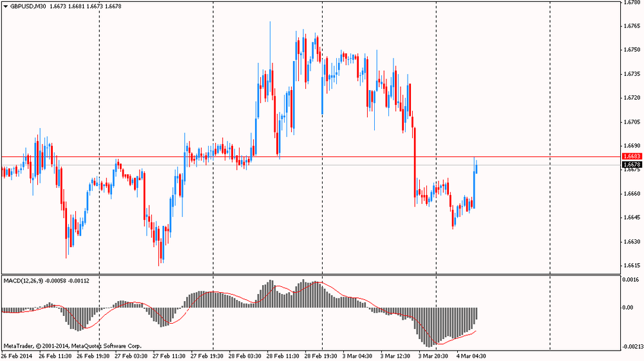Click the triangle icon beside GBPUSD,M30
644x361 pixels.
pos(6,6)
